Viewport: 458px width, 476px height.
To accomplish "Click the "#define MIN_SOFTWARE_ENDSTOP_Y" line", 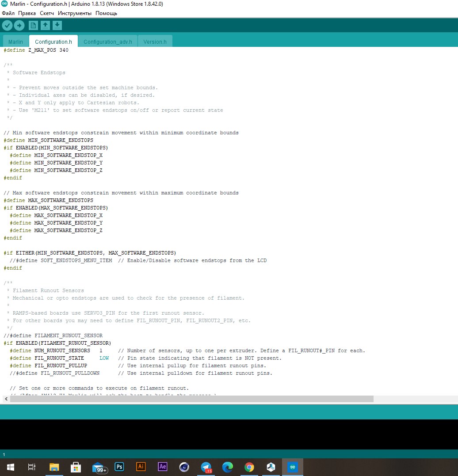I will [x=56, y=163].
